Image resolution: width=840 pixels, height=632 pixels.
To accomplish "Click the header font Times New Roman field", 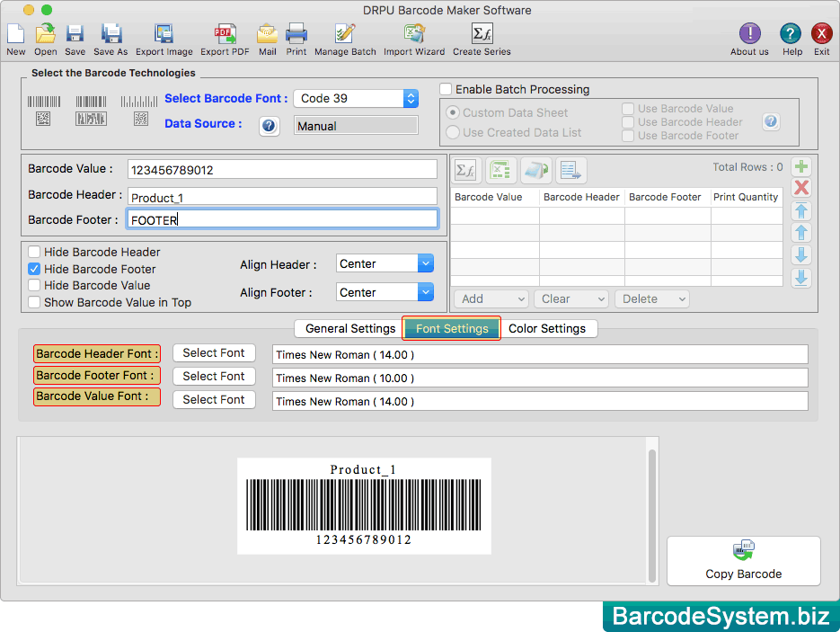I will click(x=540, y=354).
